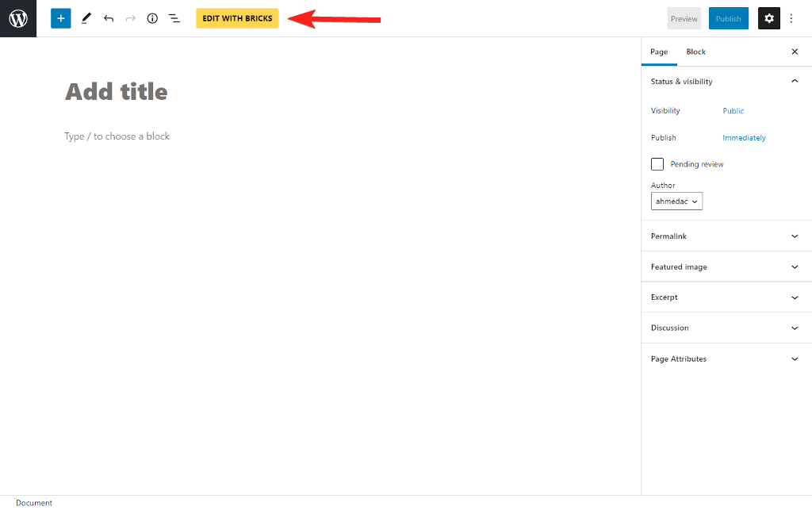Toggle the Settings gear icon
This screenshot has height=510, width=812.
pos(768,18)
